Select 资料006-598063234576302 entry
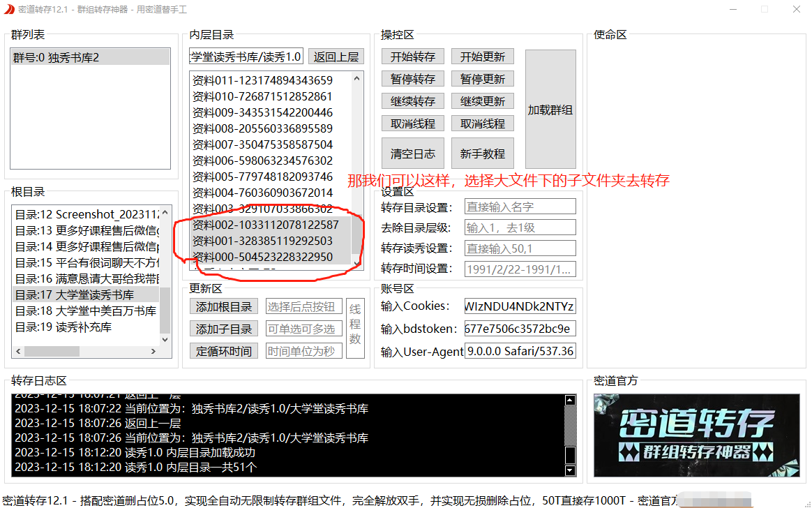The width and height of the screenshot is (812, 508). coord(271,160)
